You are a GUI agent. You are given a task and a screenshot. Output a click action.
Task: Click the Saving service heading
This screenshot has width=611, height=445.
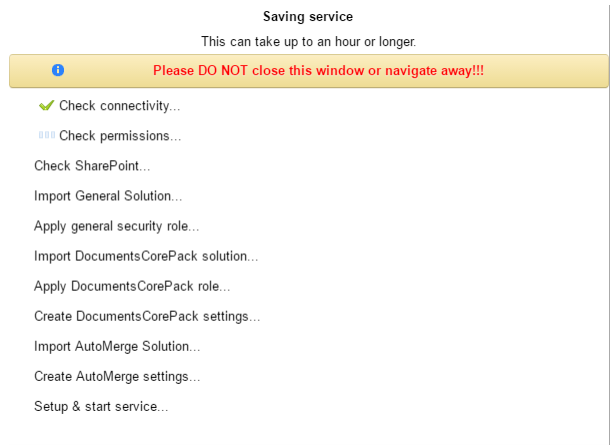coord(308,16)
